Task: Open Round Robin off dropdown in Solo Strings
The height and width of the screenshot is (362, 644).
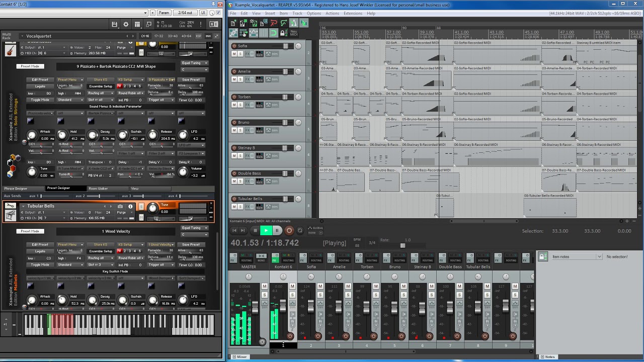Action: point(131,93)
